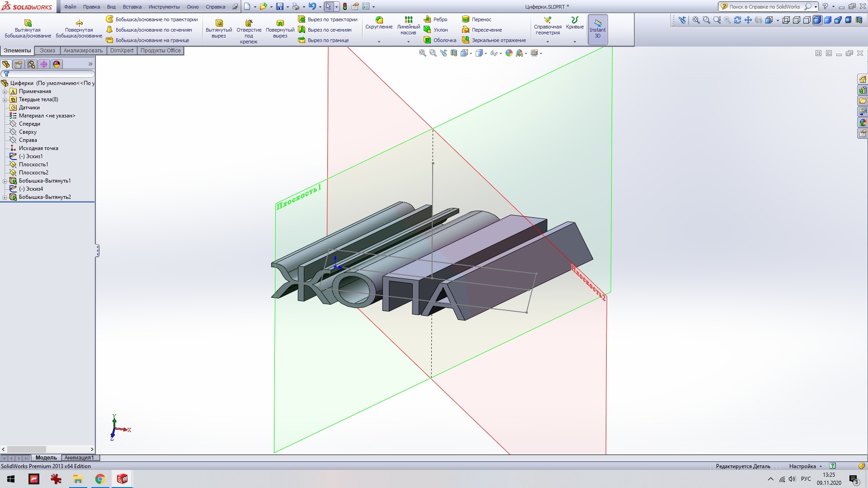Click the Extruded Boss/Base (Вытянутая бобышка/основание) tool
Image resolution: width=868 pixels, height=488 pixels.
click(28, 28)
